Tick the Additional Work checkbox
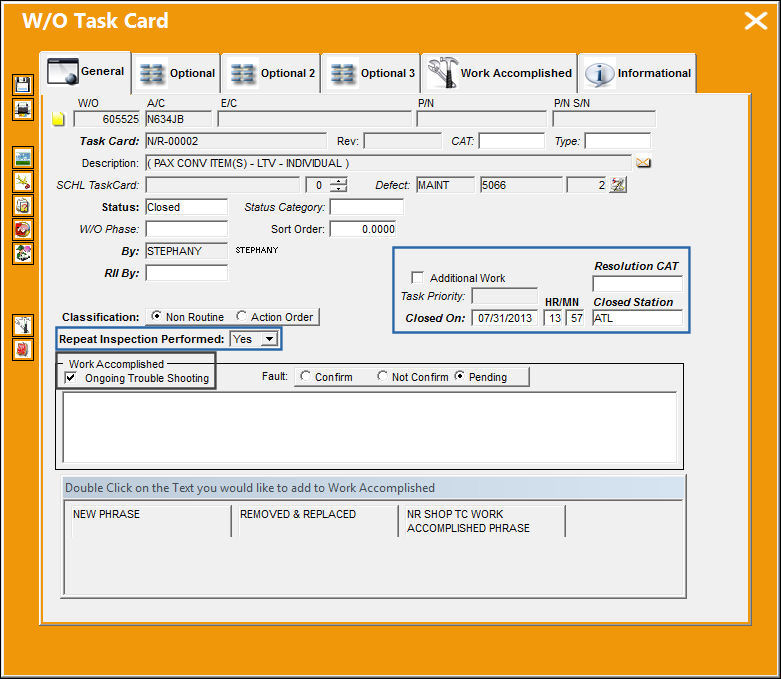This screenshot has width=781, height=679. click(417, 277)
